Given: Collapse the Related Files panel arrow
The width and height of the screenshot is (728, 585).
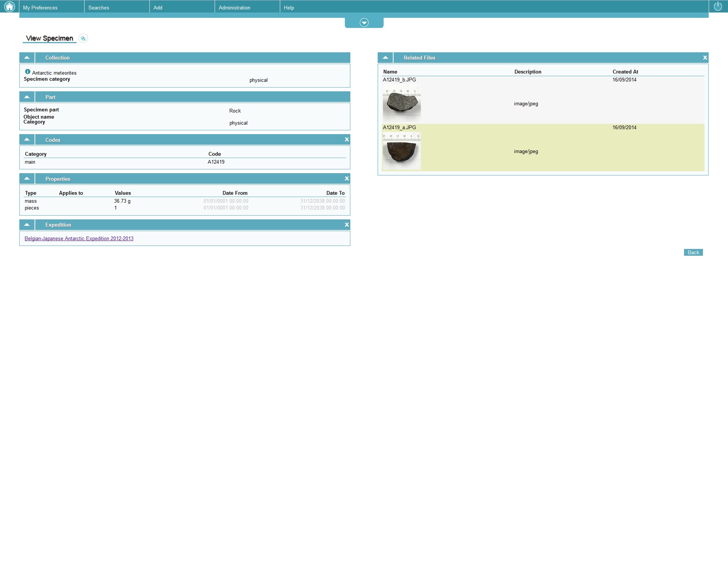Looking at the screenshot, I should click(385, 58).
